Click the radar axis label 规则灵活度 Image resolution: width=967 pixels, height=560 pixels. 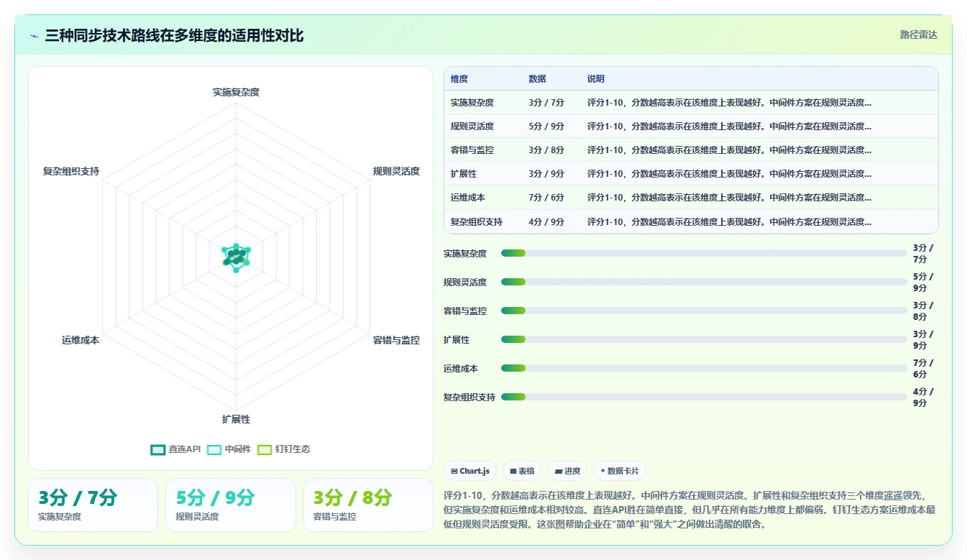pyautogui.click(x=396, y=171)
